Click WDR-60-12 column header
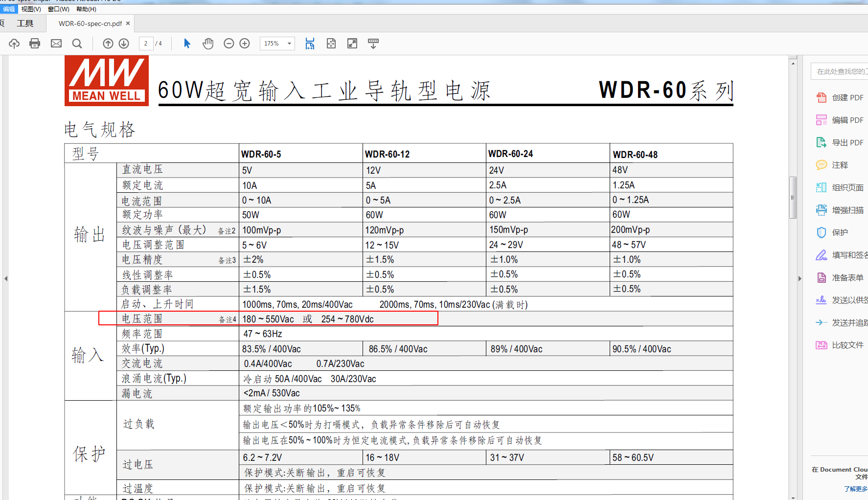 (388, 154)
